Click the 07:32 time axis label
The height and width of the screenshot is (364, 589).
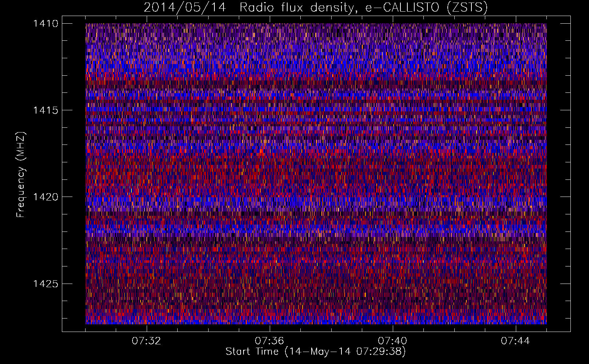pos(146,341)
